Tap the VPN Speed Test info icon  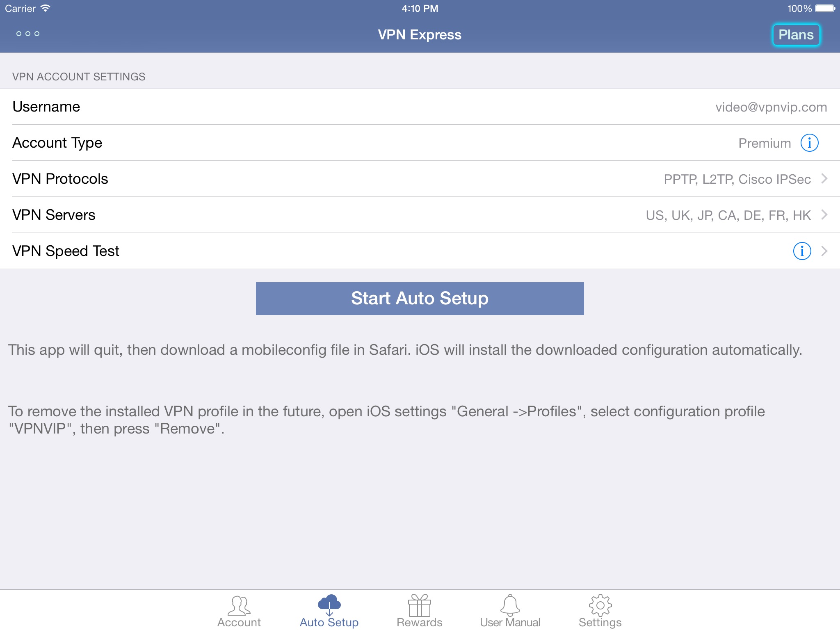tap(802, 251)
